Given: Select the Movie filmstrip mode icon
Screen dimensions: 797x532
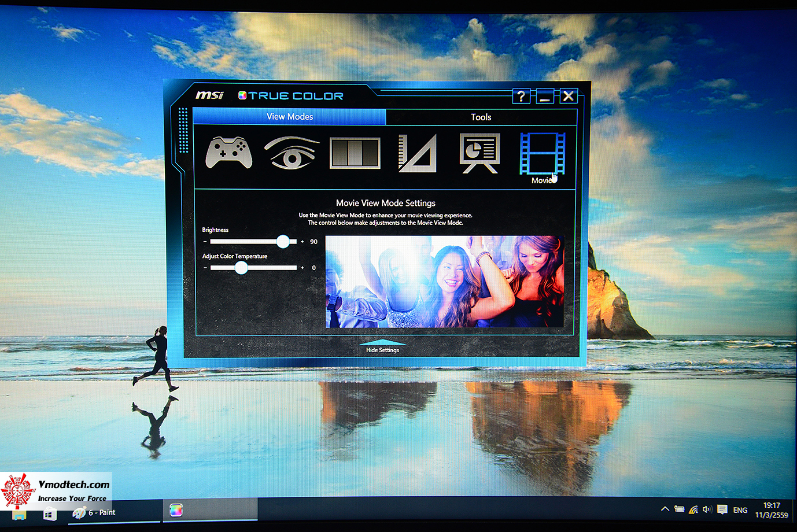Looking at the screenshot, I should (x=542, y=153).
